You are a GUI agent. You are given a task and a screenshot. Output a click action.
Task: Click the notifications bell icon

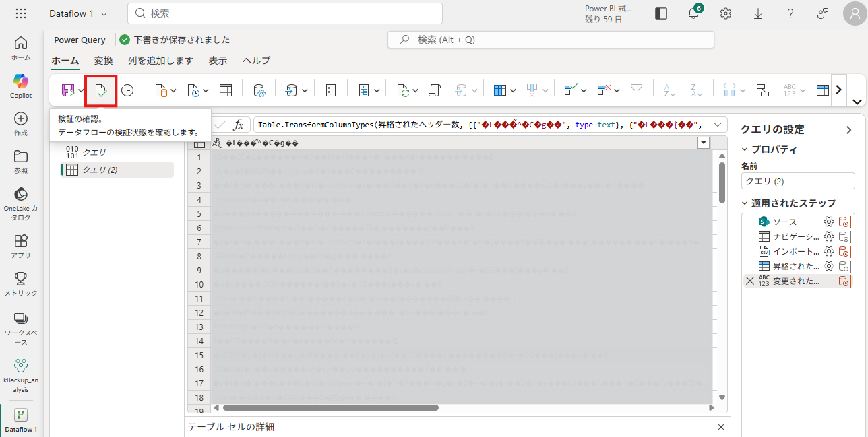pyautogui.click(x=693, y=13)
